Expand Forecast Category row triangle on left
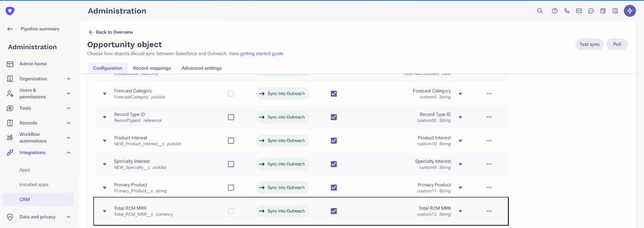Viewport: 644px width, 228px height. 105,94
